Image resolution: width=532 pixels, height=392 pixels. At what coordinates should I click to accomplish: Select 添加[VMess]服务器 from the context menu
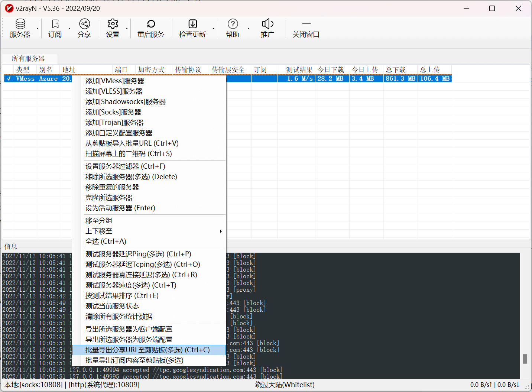tap(115, 81)
